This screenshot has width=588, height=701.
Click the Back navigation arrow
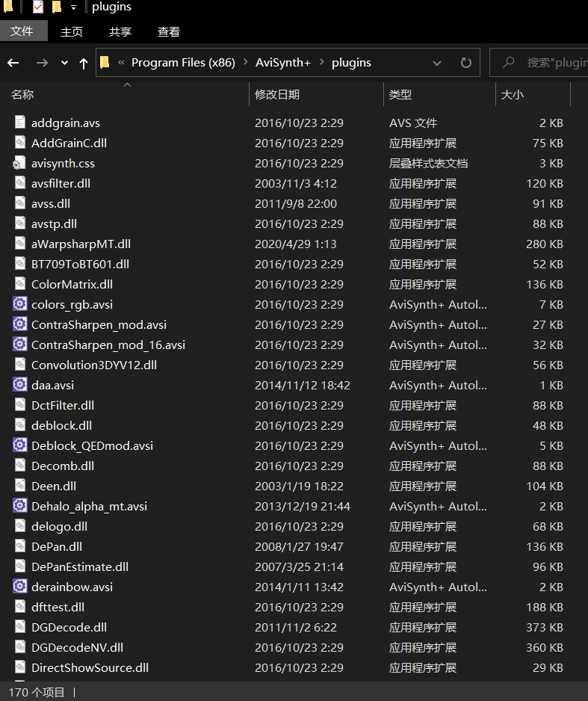[x=13, y=63]
